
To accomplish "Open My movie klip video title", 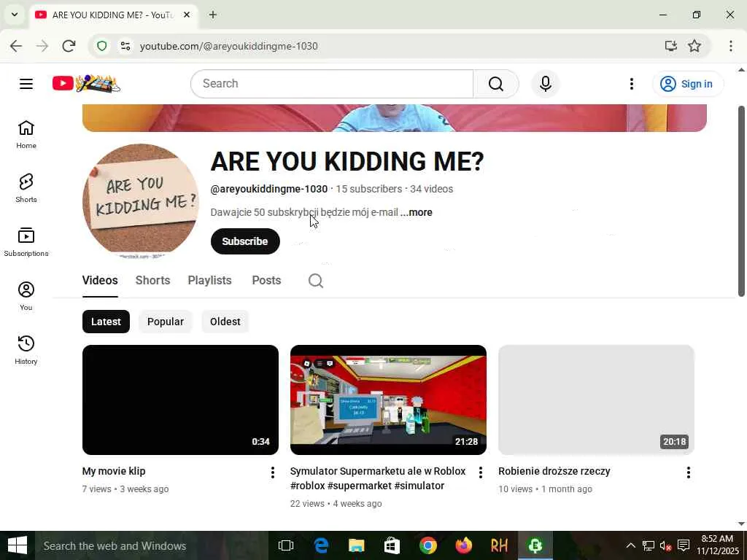I will [114, 471].
